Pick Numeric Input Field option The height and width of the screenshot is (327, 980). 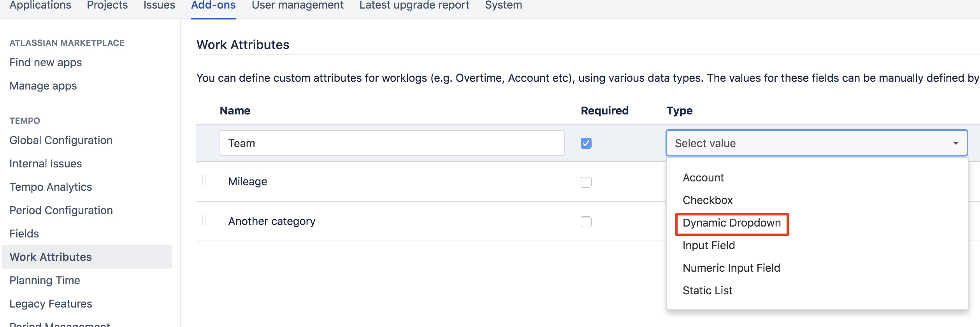[x=731, y=268]
